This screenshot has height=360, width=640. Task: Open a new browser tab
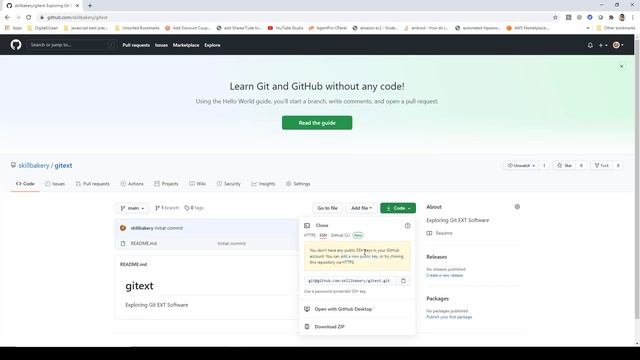click(x=90, y=6)
